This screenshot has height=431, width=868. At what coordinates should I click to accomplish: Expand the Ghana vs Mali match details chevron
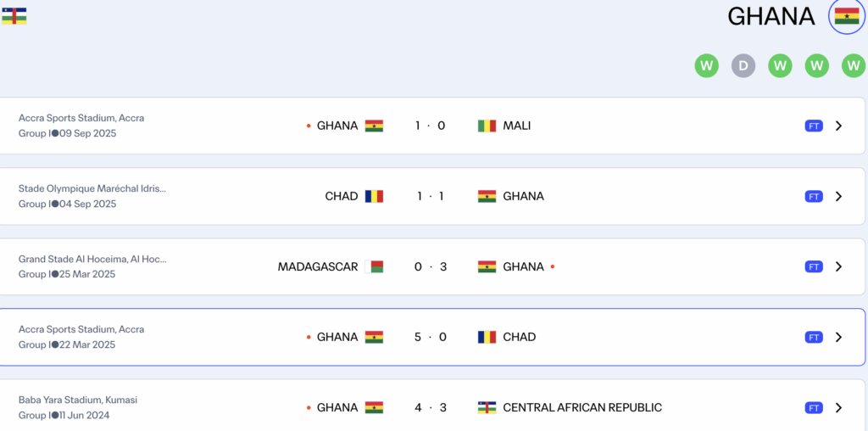[x=838, y=126]
